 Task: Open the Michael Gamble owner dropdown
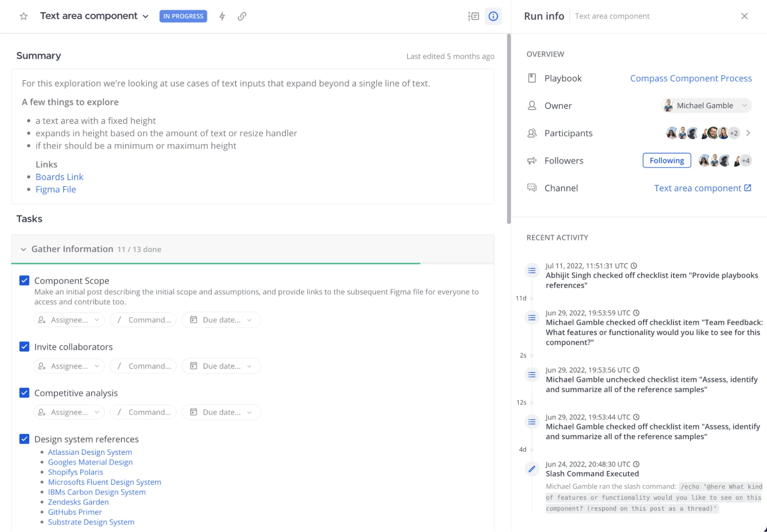[706, 105]
